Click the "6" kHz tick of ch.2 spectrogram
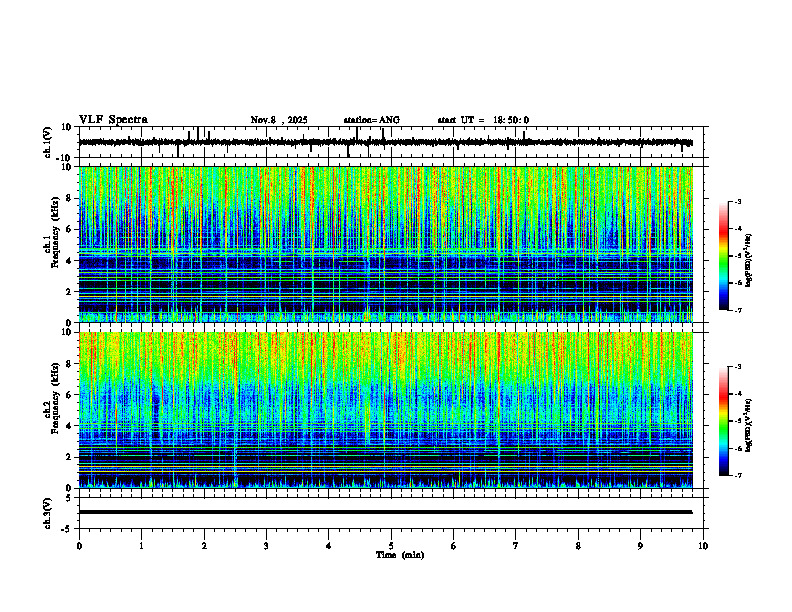This screenshot has height=612, width=792. (x=70, y=395)
